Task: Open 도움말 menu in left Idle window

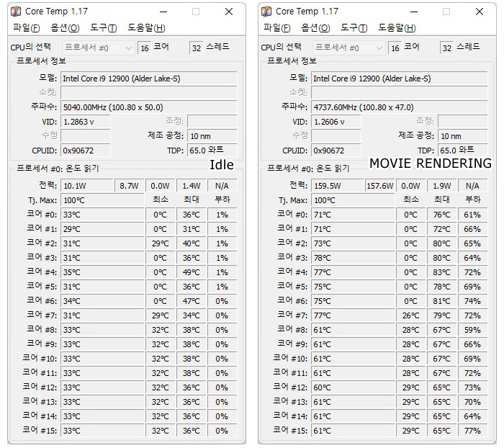Action: pyautogui.click(x=146, y=28)
